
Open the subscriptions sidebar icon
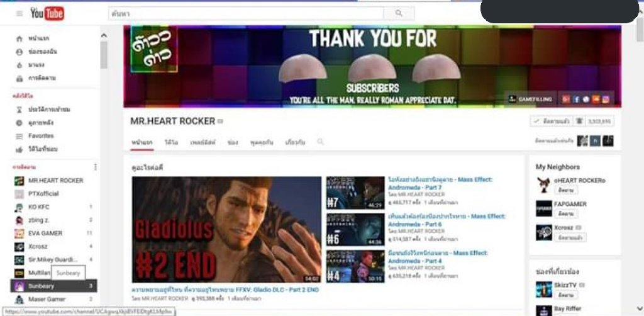pos(19,78)
